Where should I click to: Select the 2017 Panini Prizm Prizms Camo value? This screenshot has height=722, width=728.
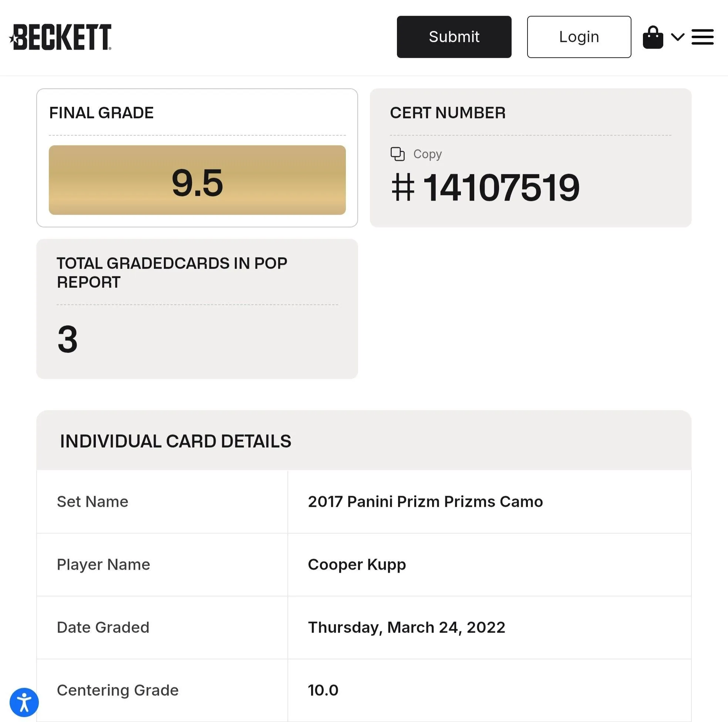point(425,502)
